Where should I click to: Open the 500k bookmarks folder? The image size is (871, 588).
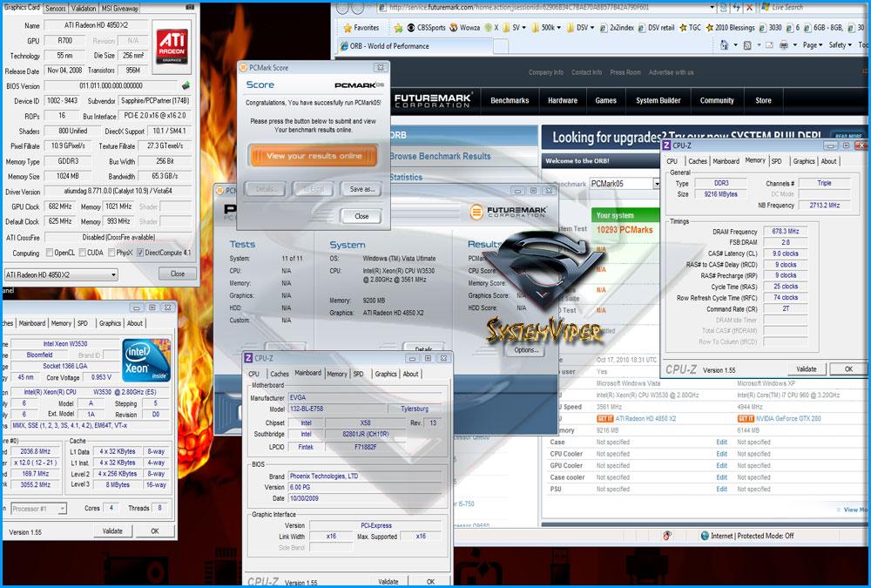point(547,27)
